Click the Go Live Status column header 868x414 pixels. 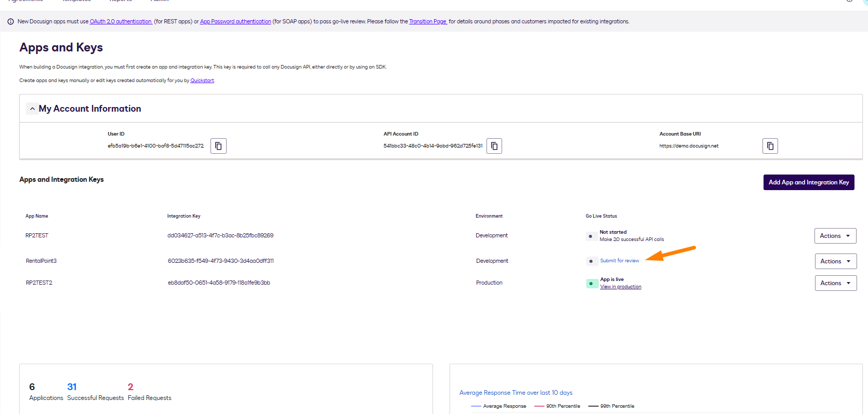click(601, 216)
